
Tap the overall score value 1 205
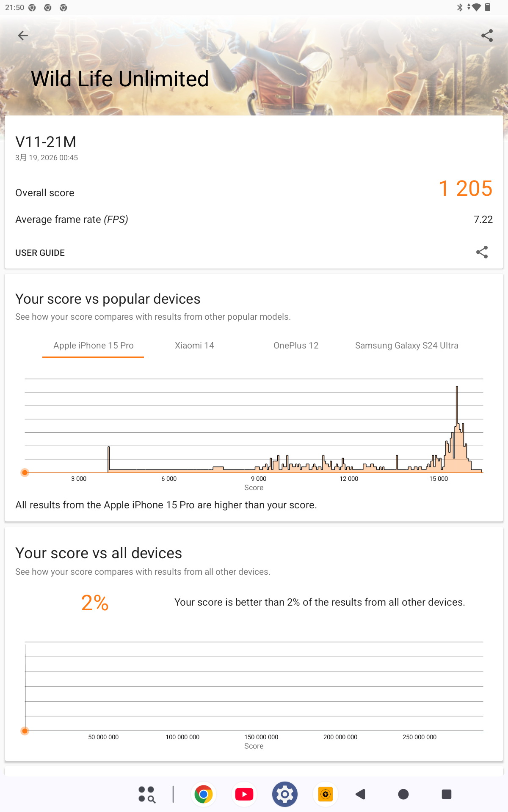tap(465, 189)
